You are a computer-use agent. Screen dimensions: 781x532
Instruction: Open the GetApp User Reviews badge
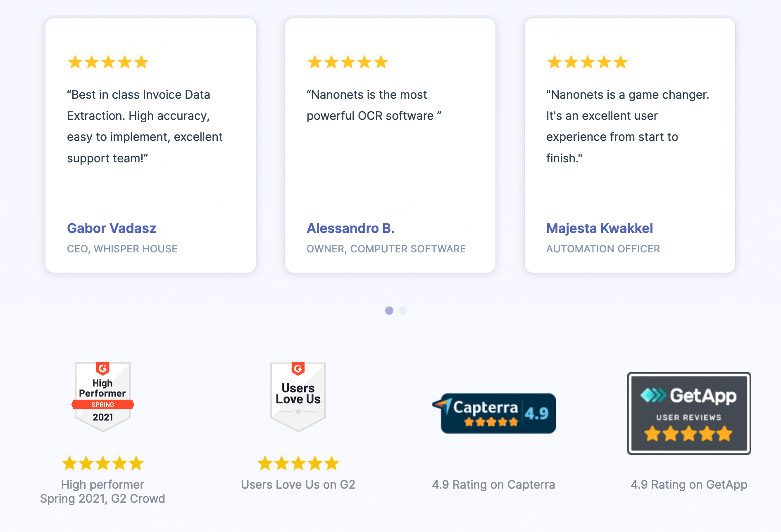pos(689,413)
